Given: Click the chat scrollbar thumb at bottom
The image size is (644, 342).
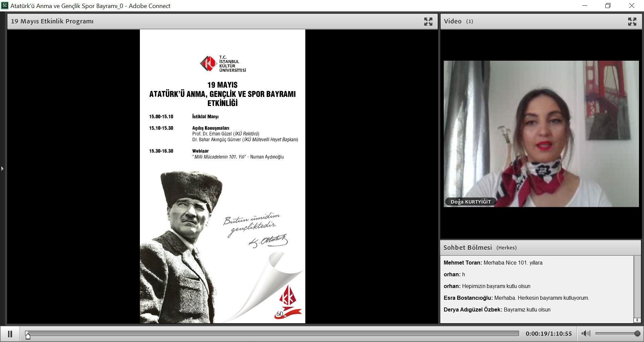Looking at the screenshot, I should [x=637, y=320].
